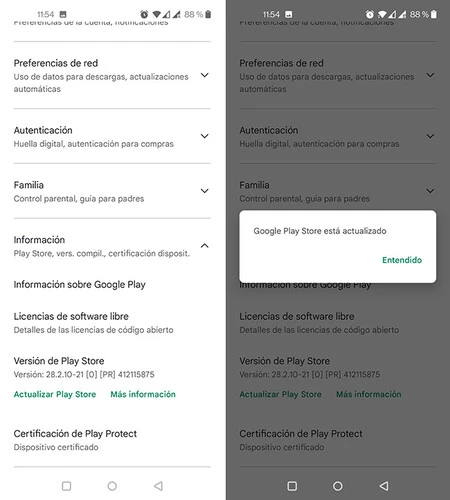
Task: Tap Actualizar Play Store link on left
Action: pyautogui.click(x=55, y=394)
